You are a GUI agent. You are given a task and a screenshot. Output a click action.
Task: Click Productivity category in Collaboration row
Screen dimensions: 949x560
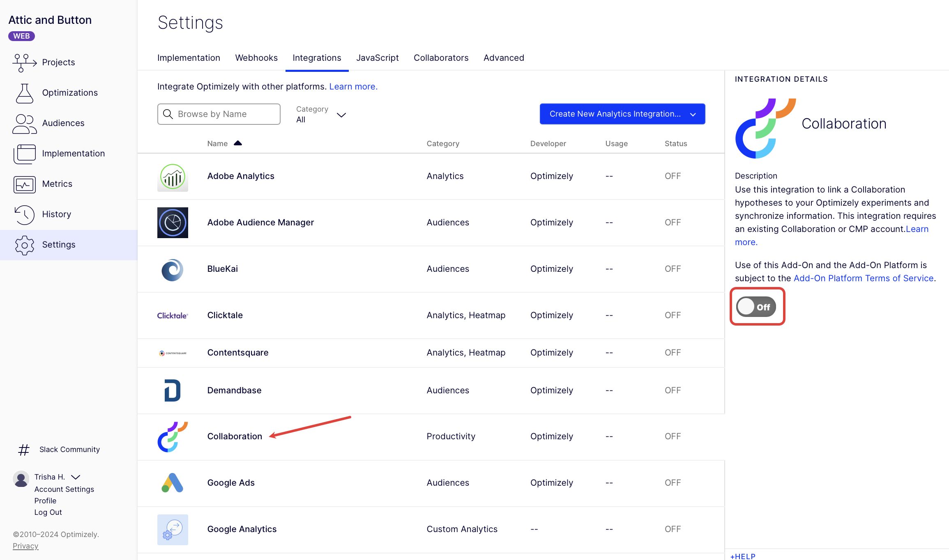451,436
